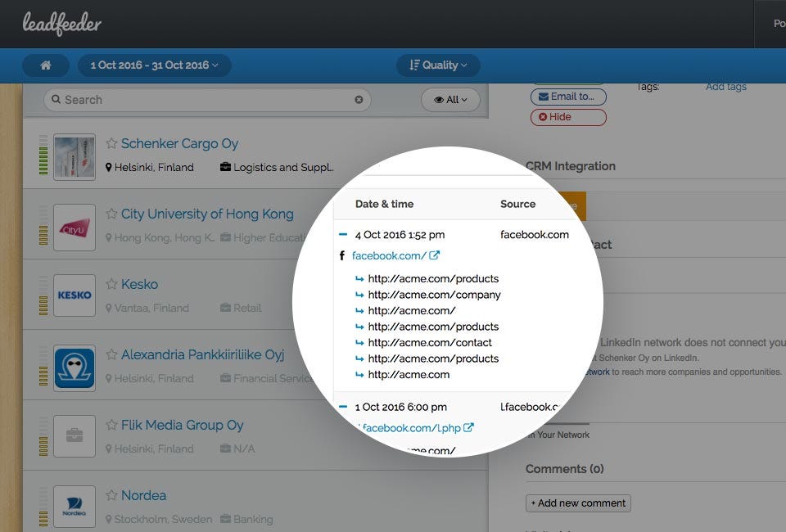The image size is (786, 532).
Task: Click the Hide button
Action: [568, 117]
